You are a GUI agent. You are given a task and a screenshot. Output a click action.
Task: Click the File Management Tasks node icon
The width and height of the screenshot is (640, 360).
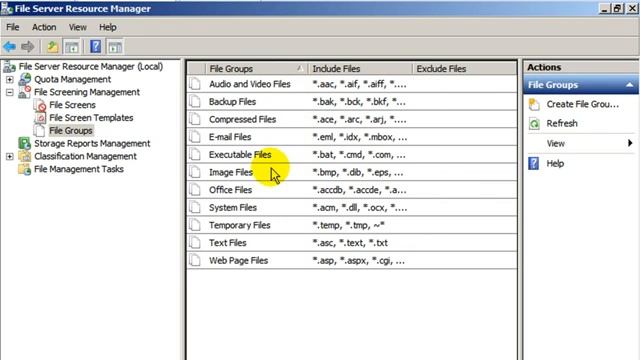point(24,169)
